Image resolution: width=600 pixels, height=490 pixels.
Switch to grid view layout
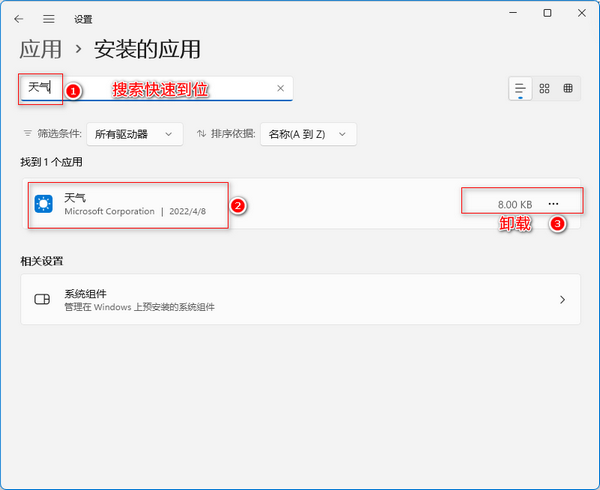(x=544, y=88)
